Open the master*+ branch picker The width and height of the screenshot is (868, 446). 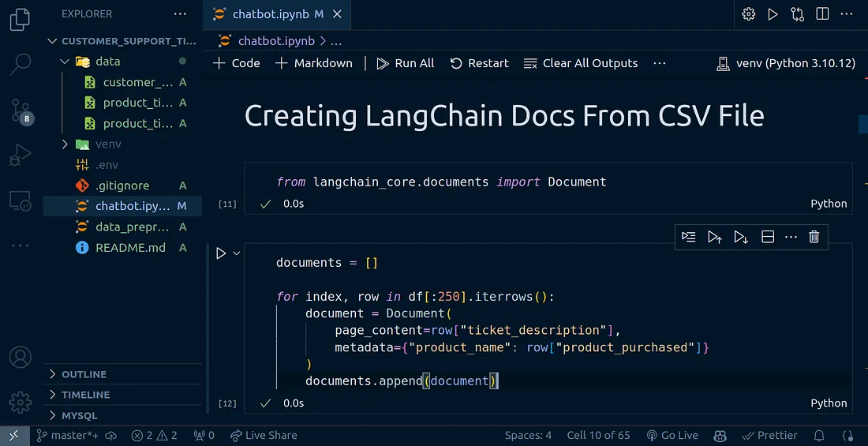click(68, 436)
